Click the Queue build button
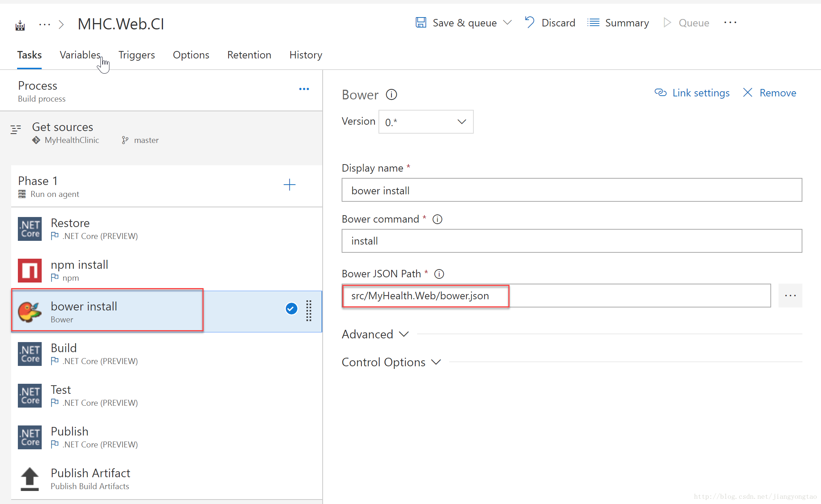 tap(687, 23)
